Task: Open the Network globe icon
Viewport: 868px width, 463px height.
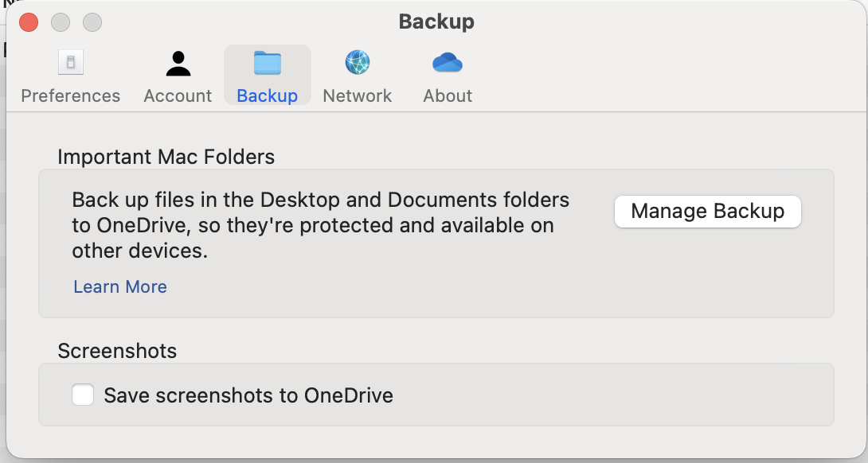Action: pos(358,62)
